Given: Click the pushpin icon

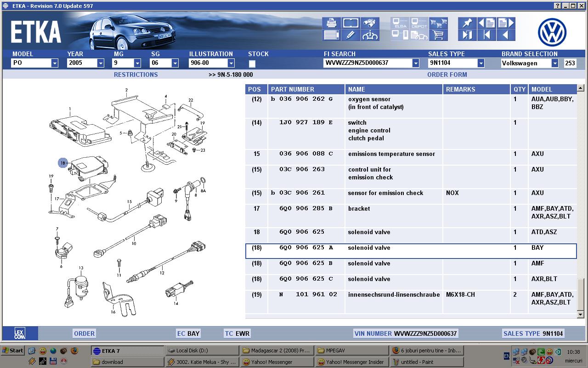Looking at the screenshot, I should (x=467, y=23).
